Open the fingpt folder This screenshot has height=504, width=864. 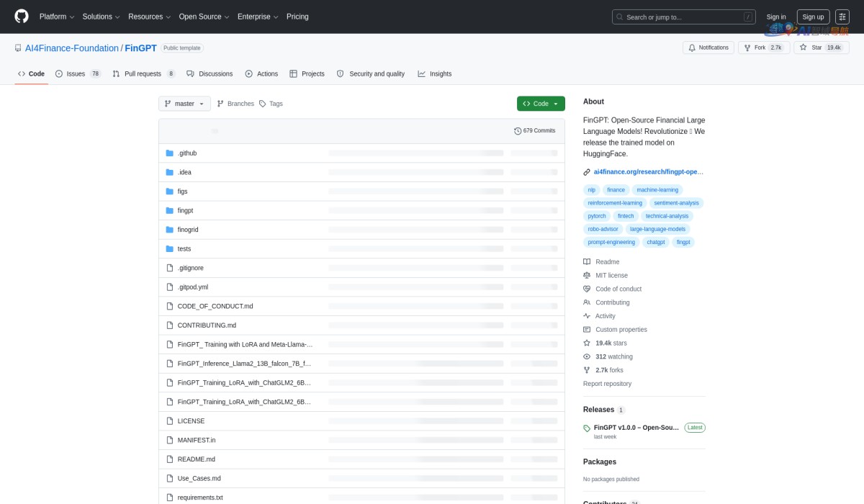coord(185,210)
